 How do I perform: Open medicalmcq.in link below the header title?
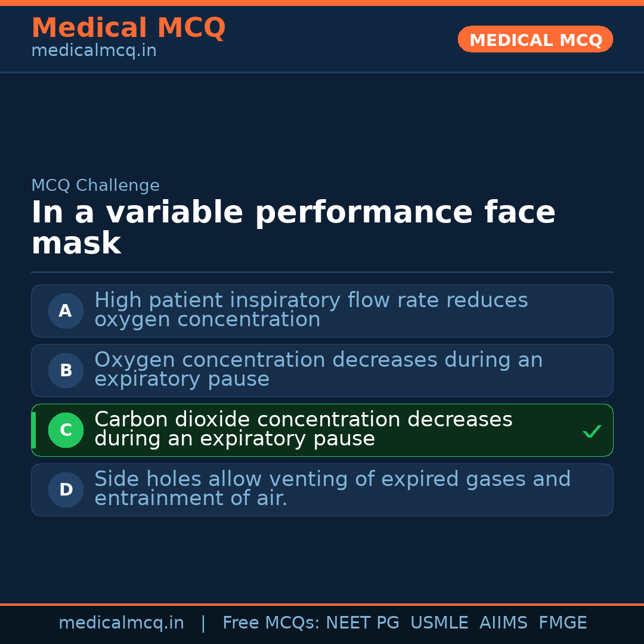pos(94,51)
